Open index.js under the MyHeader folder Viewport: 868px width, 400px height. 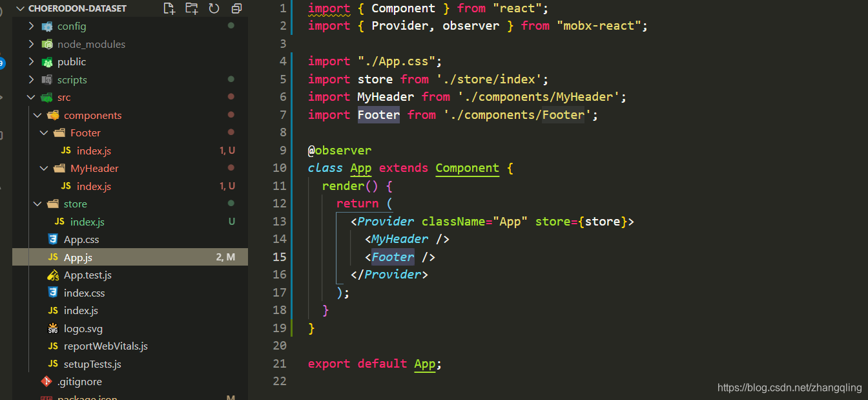pyautogui.click(x=94, y=186)
